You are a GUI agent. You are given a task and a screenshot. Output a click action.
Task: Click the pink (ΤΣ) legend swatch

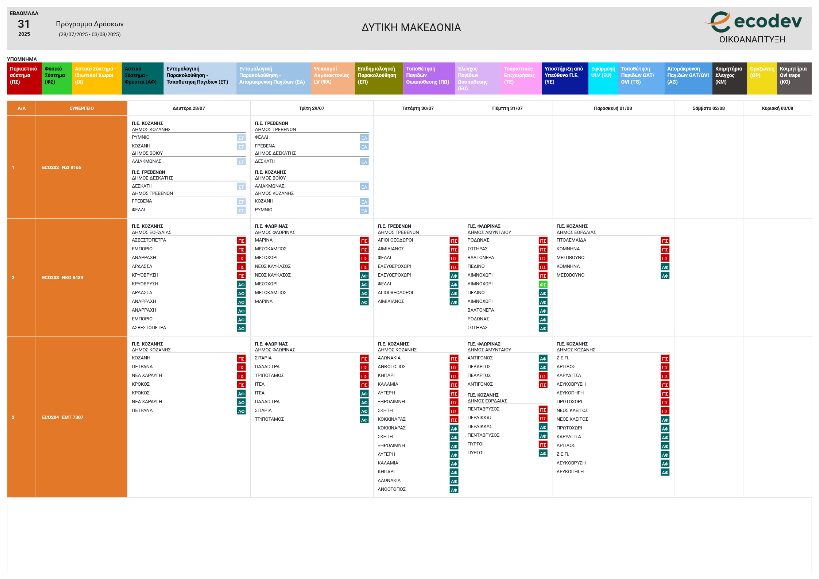coord(521,78)
